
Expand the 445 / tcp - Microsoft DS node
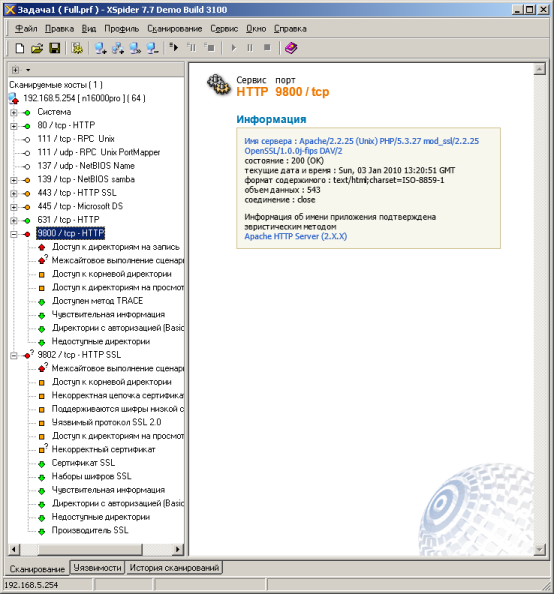[14, 207]
